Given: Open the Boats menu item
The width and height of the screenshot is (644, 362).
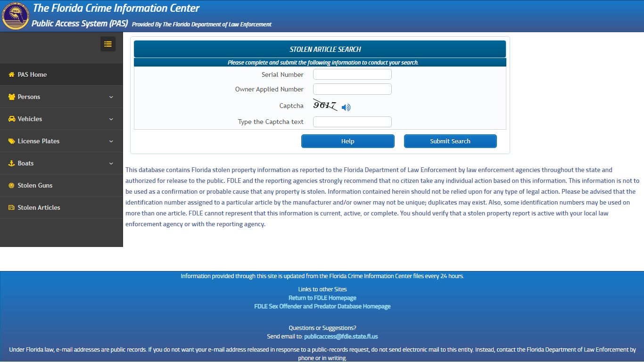Looking at the screenshot, I should pos(61,163).
